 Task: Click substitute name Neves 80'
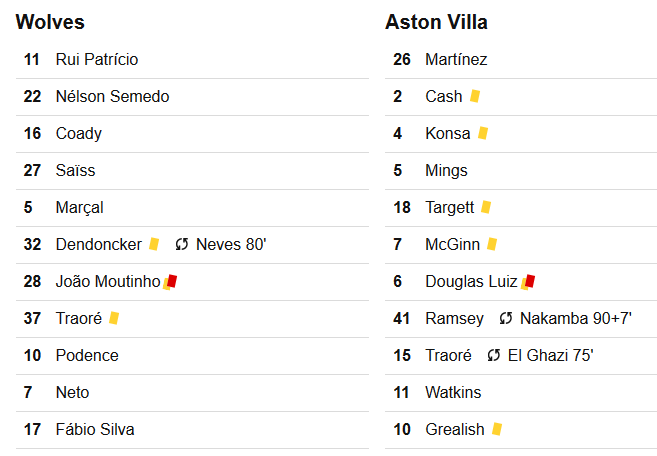[231, 244]
